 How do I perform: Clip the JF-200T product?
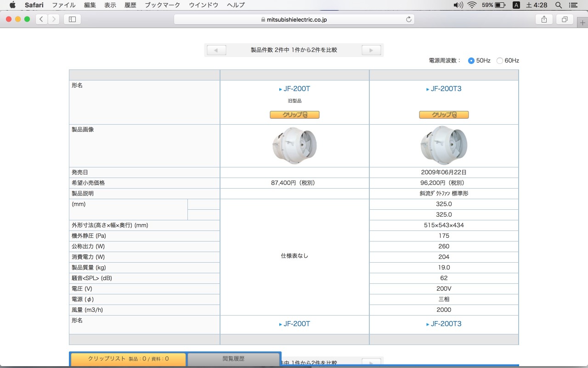pyautogui.click(x=294, y=115)
